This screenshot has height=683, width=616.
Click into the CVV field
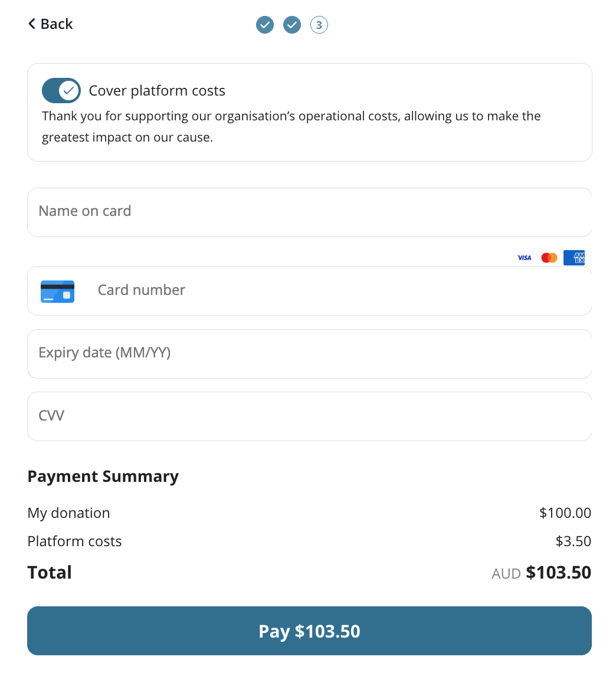coord(309,416)
